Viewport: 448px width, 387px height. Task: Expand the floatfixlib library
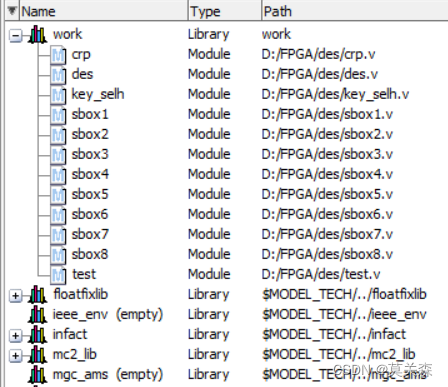15,296
